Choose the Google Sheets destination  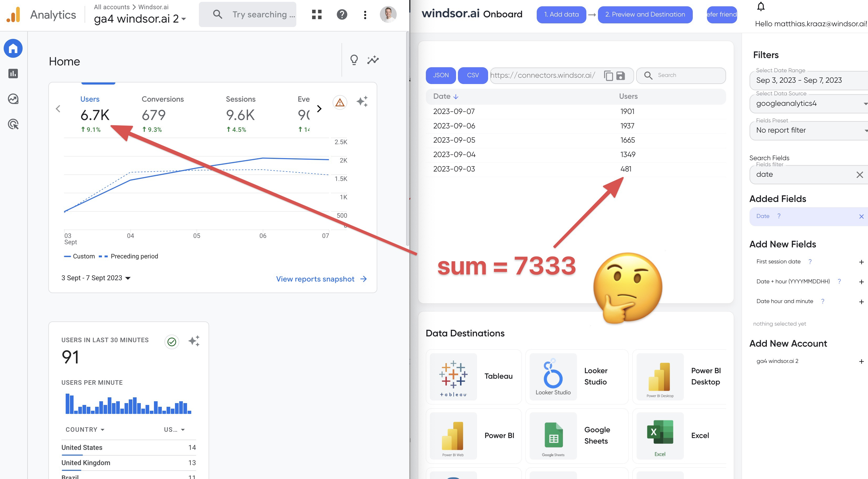pos(577,436)
